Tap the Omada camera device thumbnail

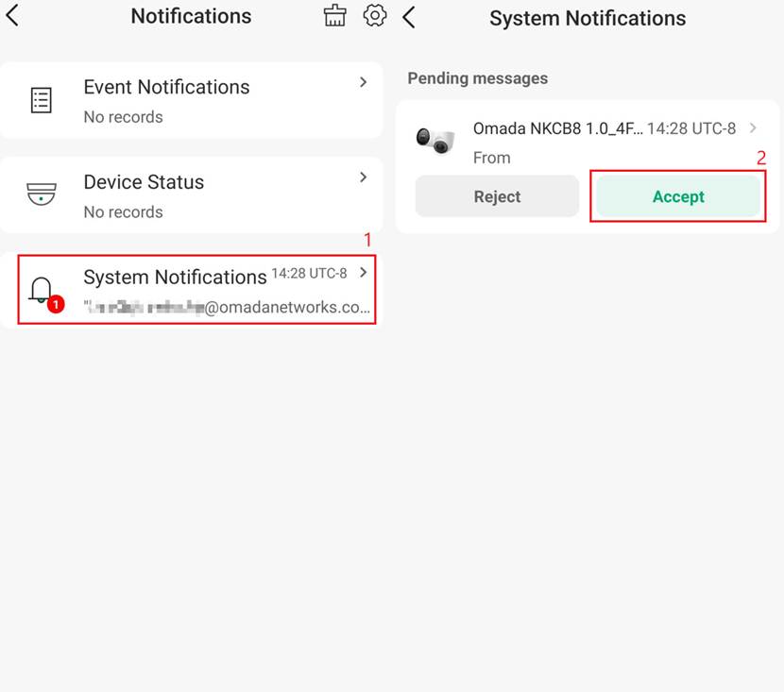(x=435, y=141)
